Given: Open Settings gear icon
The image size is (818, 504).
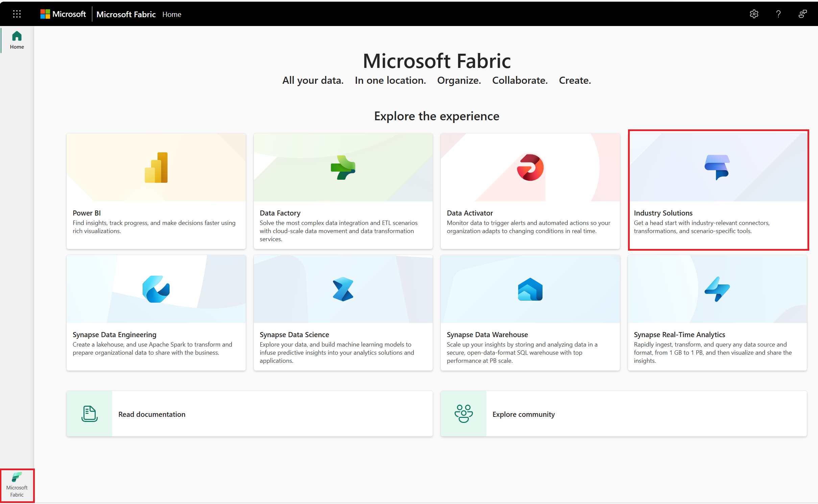Looking at the screenshot, I should click(x=754, y=14).
